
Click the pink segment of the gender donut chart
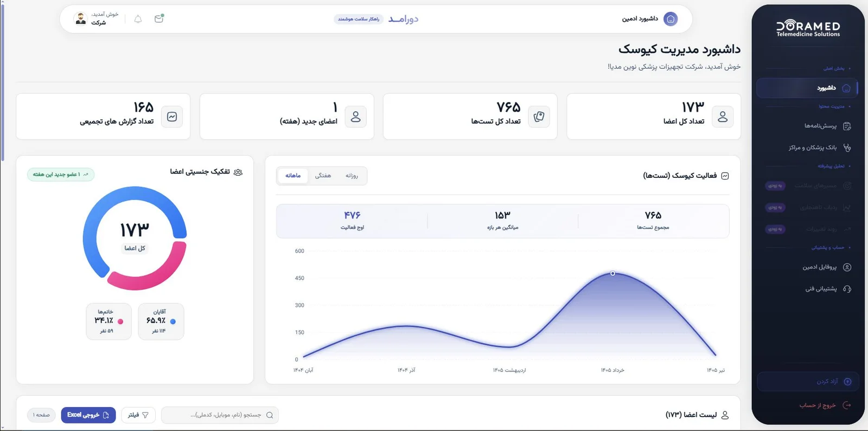pos(155,271)
